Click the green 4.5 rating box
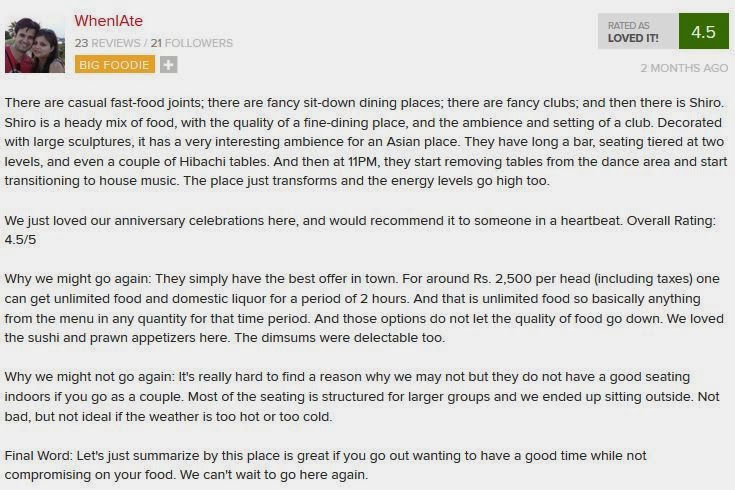This screenshot has height=490, width=735. [704, 31]
